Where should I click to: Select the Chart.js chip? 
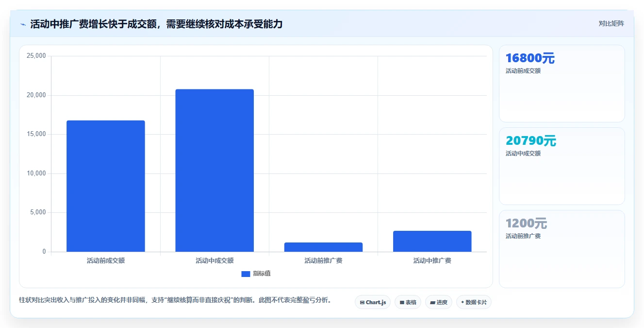[373, 302]
